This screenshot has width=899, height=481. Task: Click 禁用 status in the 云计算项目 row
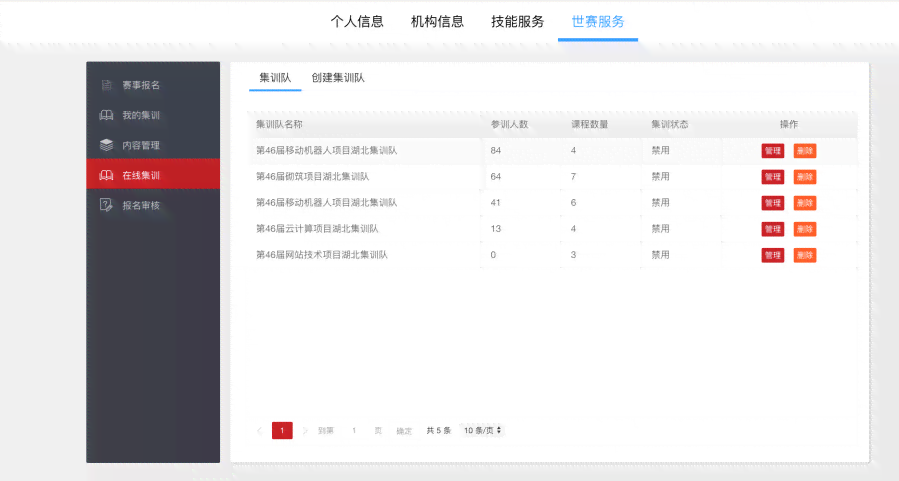click(x=660, y=229)
